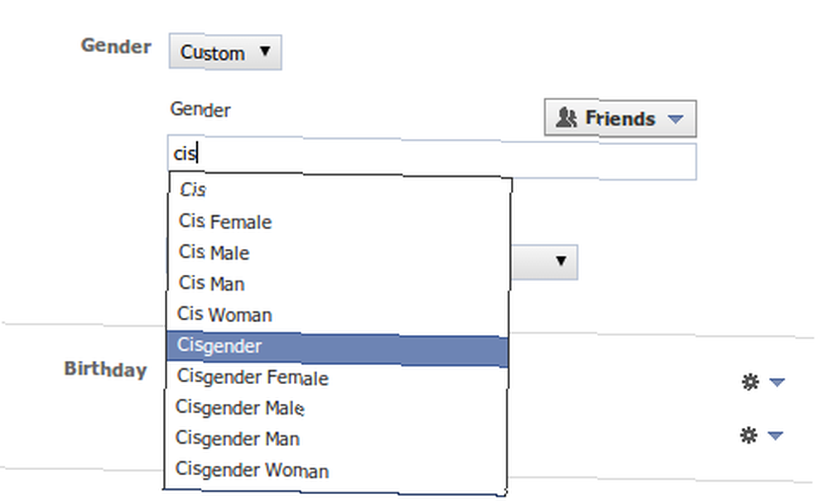Choose the Cis Male option

click(x=338, y=252)
